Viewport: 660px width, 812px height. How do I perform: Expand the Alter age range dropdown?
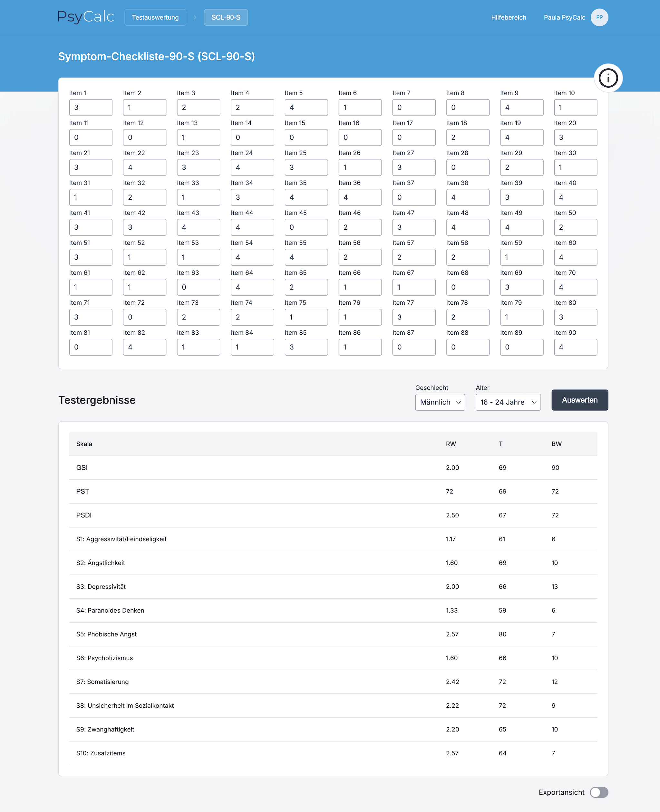point(508,402)
